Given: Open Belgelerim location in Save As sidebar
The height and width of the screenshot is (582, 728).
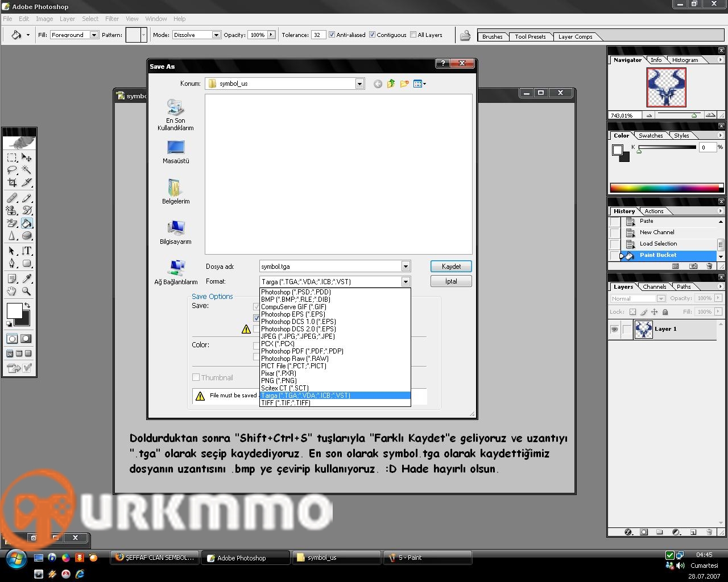Looking at the screenshot, I should [x=176, y=192].
